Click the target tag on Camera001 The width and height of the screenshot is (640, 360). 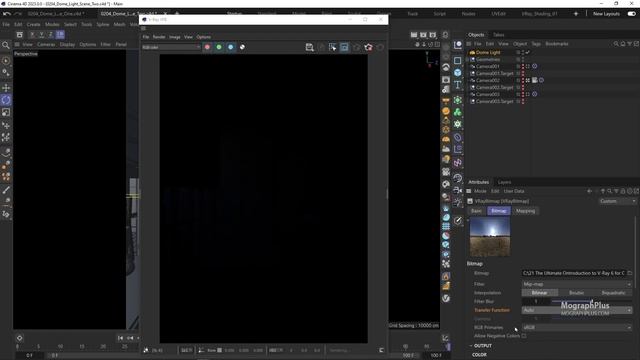(534, 66)
